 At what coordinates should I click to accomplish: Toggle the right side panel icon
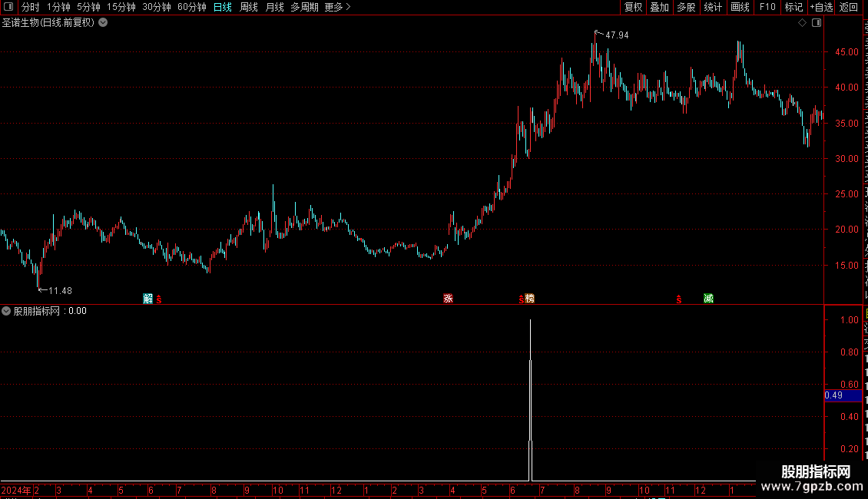point(817,23)
